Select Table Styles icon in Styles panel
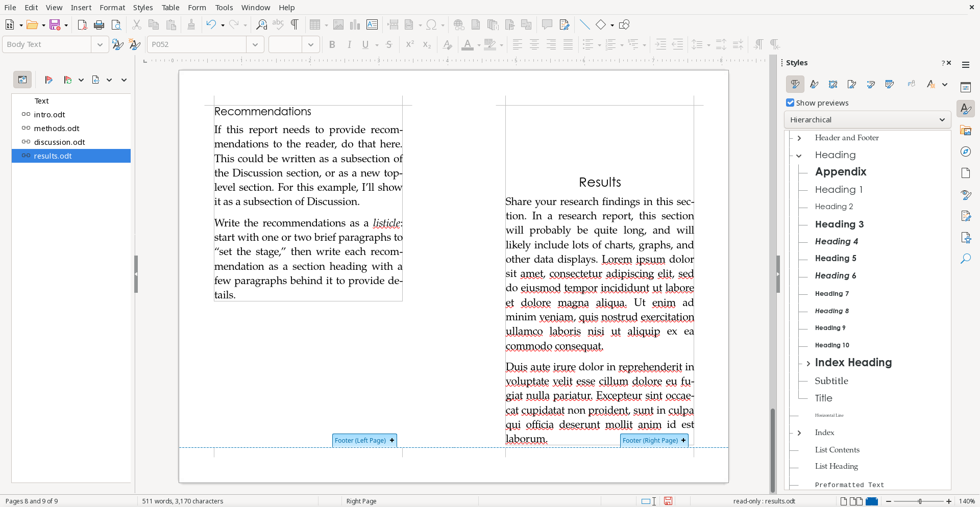 tap(890, 84)
